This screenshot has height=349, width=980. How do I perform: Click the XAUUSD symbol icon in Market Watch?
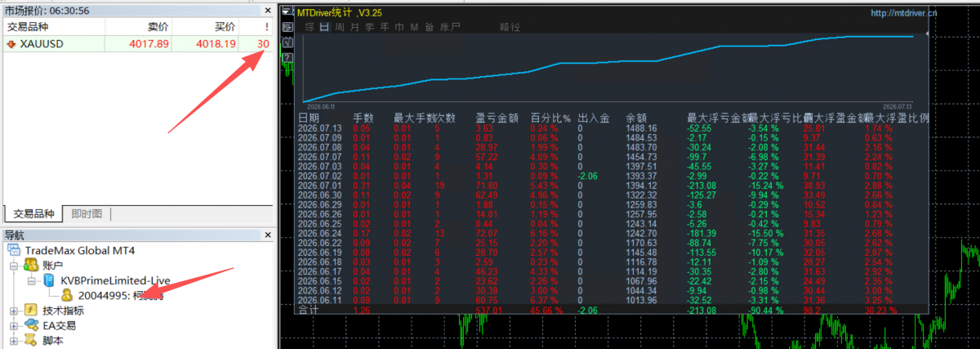coord(11,43)
